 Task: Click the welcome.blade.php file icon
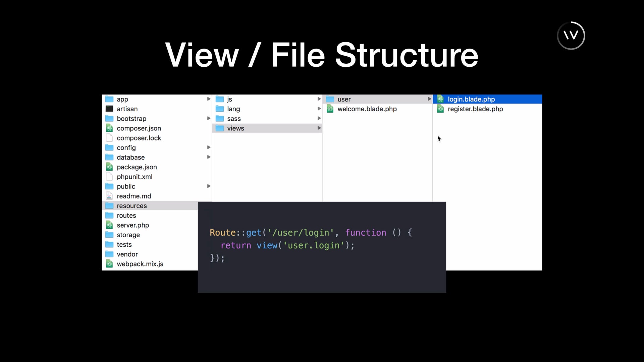click(x=330, y=109)
